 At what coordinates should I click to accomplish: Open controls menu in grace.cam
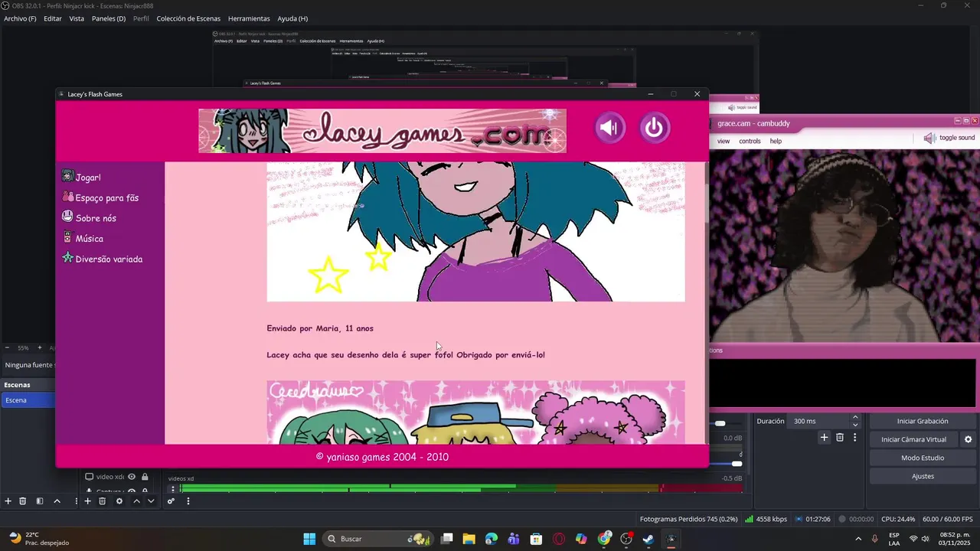(x=750, y=141)
